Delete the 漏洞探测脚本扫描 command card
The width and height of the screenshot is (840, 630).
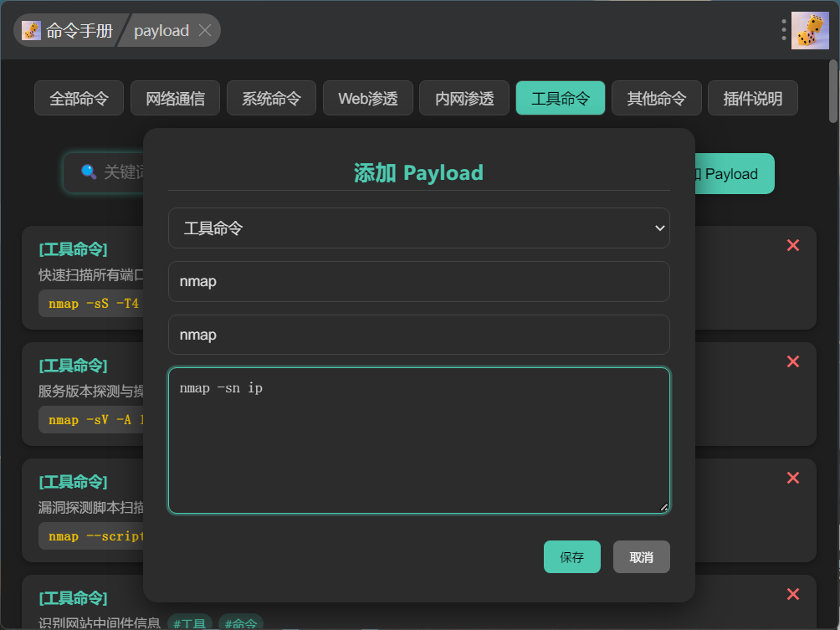point(793,478)
